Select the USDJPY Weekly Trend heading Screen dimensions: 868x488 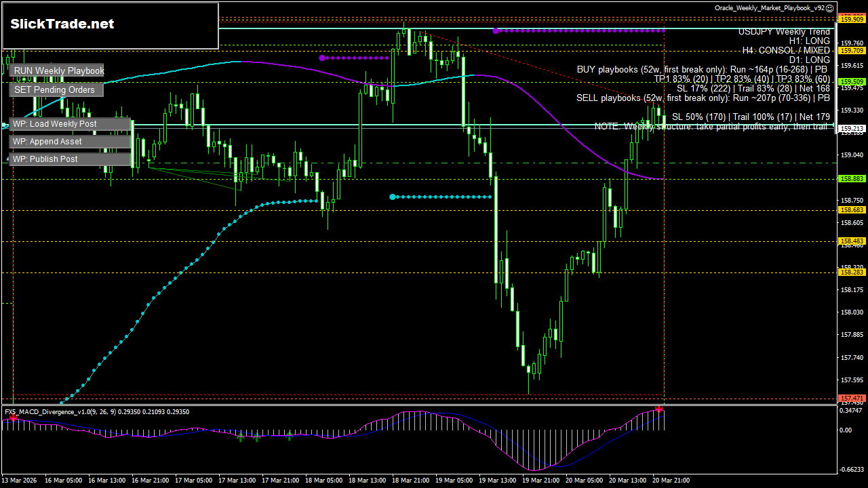pos(784,32)
